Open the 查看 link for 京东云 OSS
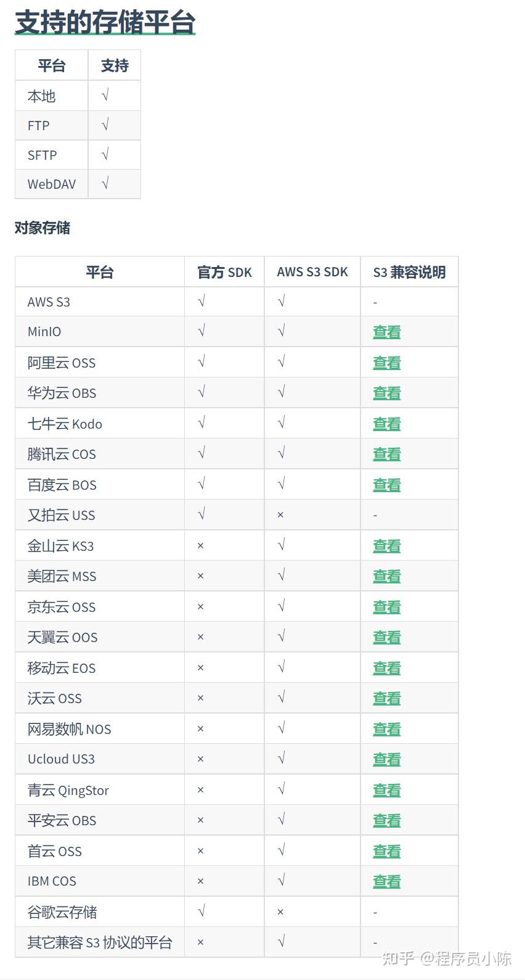 coord(387,607)
